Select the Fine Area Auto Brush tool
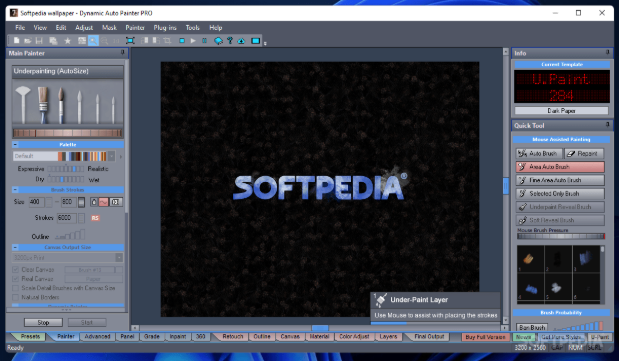Viewport: 619px width, 361px height. click(x=560, y=180)
